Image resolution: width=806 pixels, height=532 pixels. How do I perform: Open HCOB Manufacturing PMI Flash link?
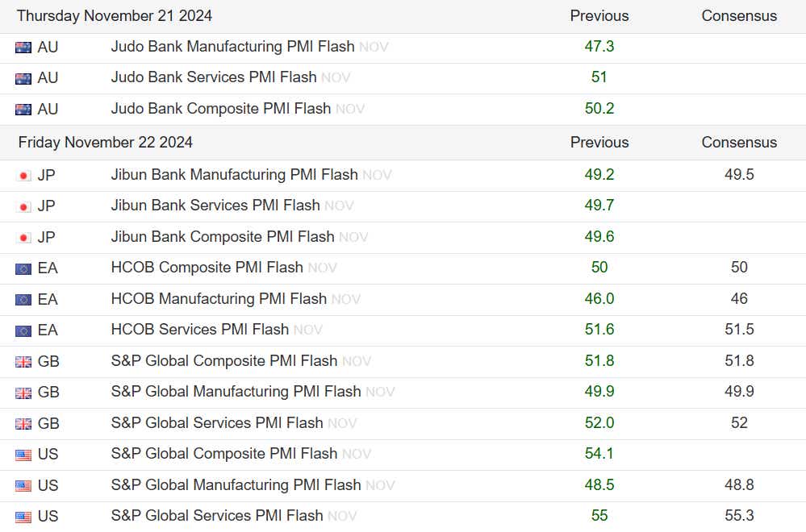(219, 299)
